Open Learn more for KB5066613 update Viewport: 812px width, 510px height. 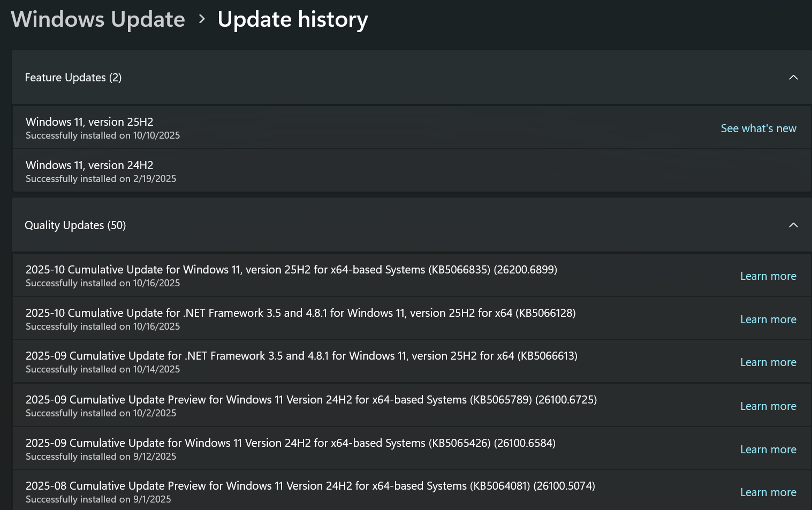(x=768, y=362)
